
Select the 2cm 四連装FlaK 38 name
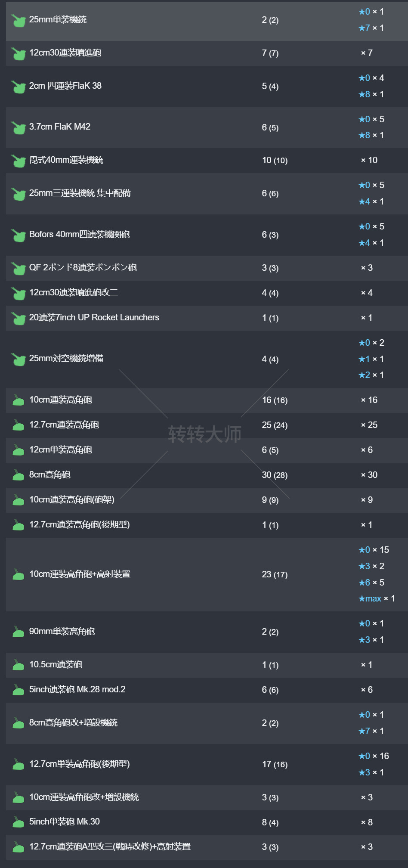65,86
